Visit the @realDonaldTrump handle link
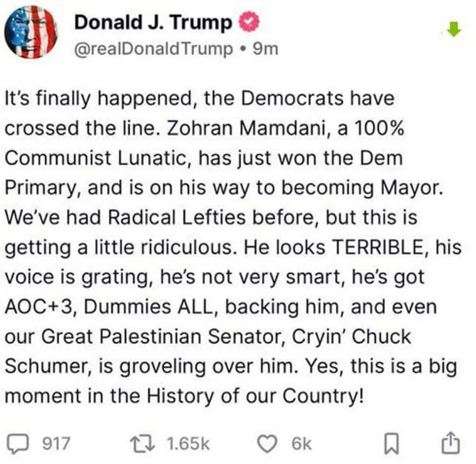This screenshot has height=464, width=476. point(152,49)
